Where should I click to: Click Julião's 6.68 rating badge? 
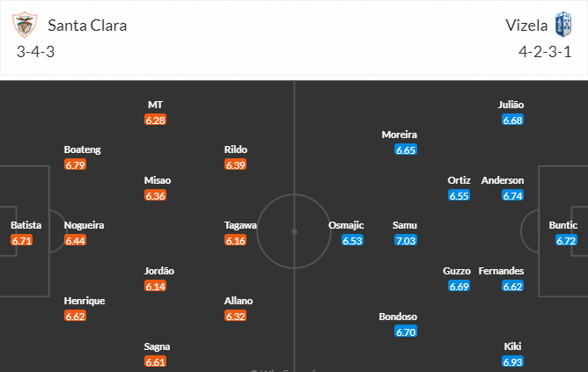click(x=512, y=120)
